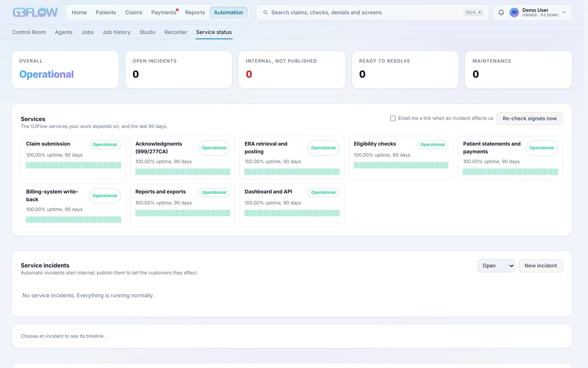
Task: Switch to the Control Room tab
Action: (29, 32)
